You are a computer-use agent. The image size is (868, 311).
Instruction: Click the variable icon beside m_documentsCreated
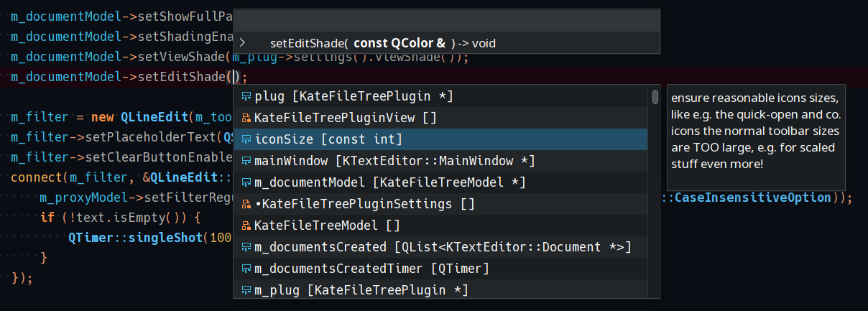pyautogui.click(x=246, y=247)
